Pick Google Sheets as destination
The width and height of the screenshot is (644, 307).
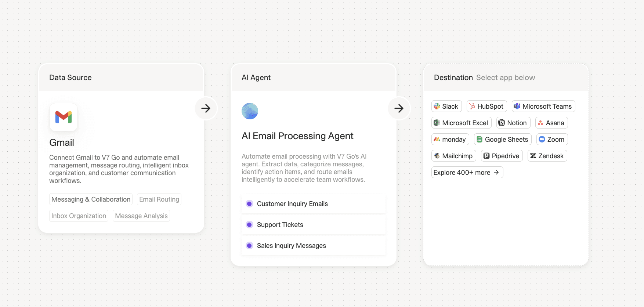point(503,139)
